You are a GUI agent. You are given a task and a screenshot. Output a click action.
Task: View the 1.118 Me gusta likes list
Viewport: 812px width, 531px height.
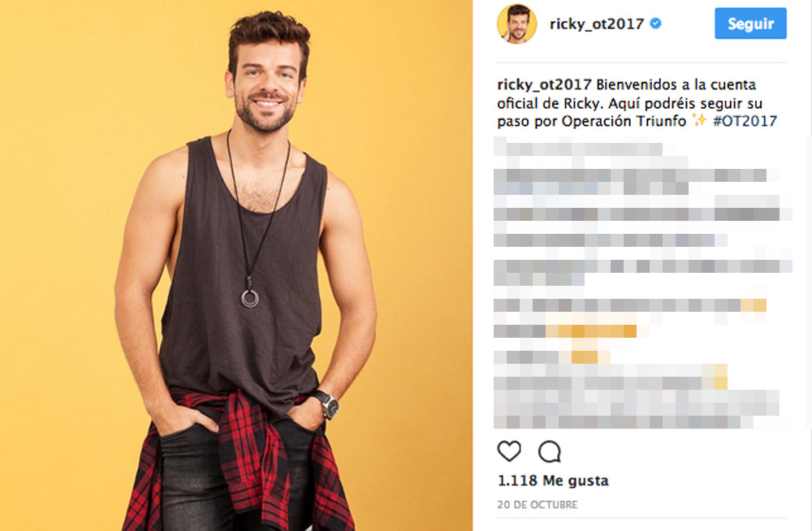[552, 481]
